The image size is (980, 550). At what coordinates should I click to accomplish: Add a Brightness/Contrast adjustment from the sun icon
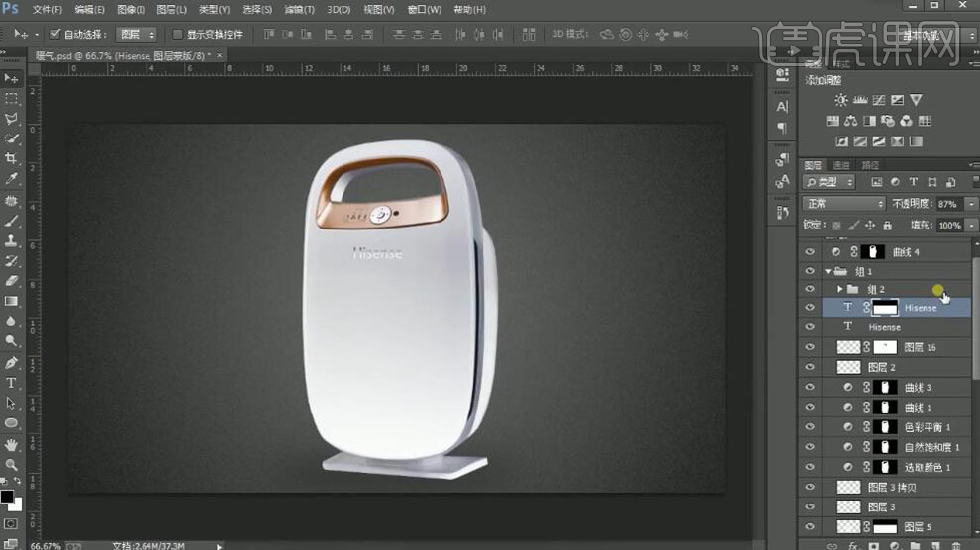(840, 100)
